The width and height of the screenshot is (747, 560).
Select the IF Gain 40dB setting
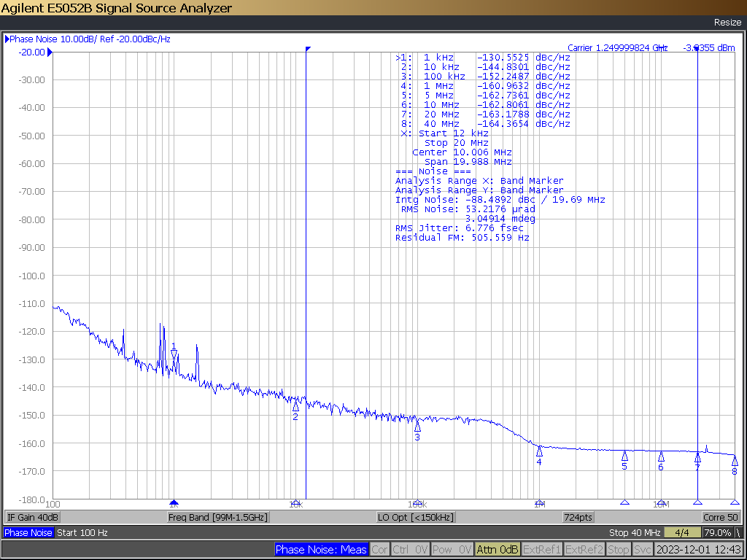pyautogui.click(x=32, y=517)
